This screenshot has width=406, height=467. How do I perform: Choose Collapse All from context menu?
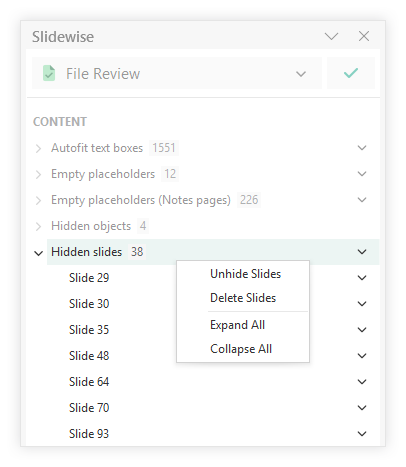point(243,349)
